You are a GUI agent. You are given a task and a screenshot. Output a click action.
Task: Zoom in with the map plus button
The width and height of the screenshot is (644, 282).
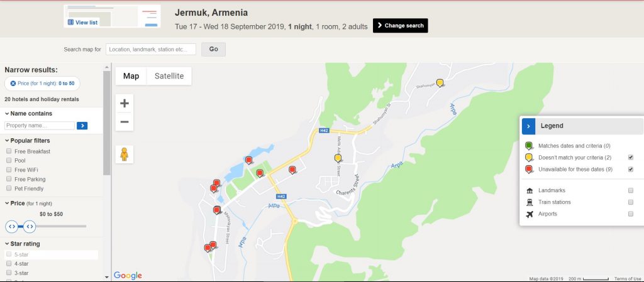point(125,103)
